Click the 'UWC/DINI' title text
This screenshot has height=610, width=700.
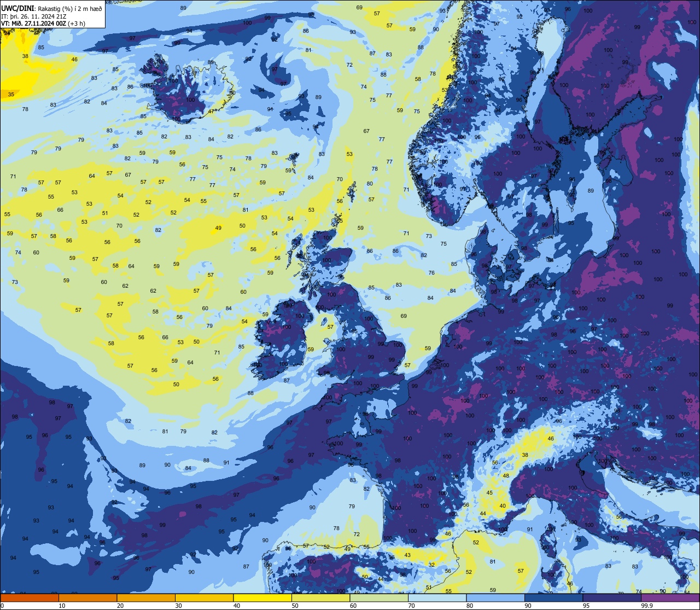tap(17, 8)
